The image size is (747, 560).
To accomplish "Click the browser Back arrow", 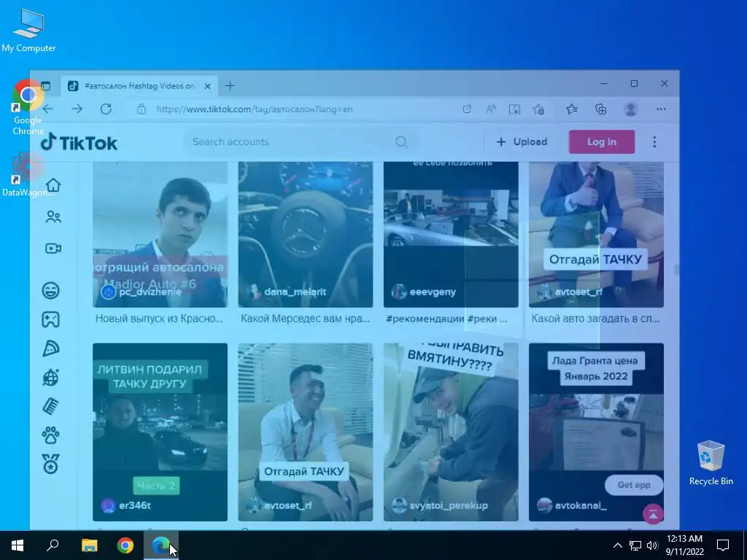I will point(48,109).
